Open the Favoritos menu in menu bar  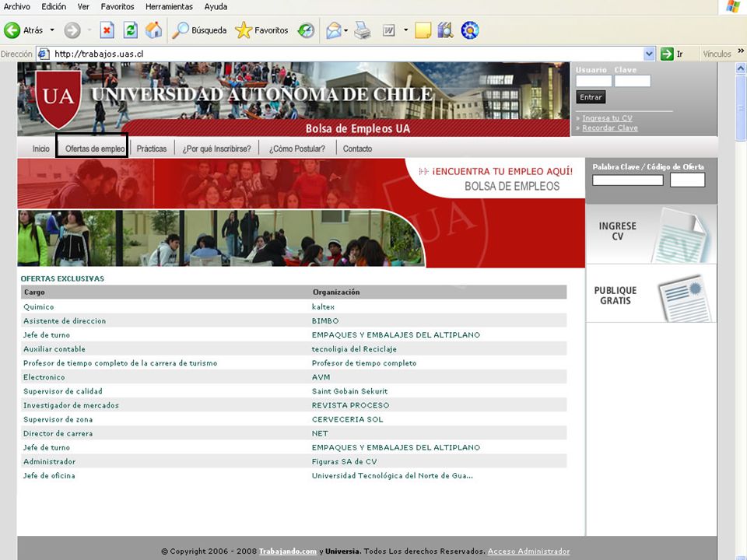(x=117, y=7)
